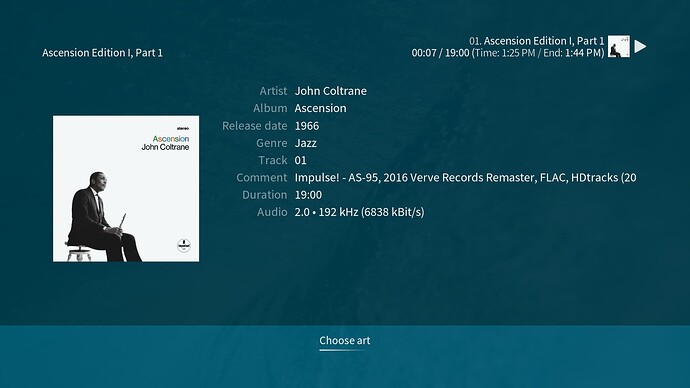Screen dimensions: 690x388
Task: Click the now-playing title 01. Ascension Edition I
Action: 536,41
